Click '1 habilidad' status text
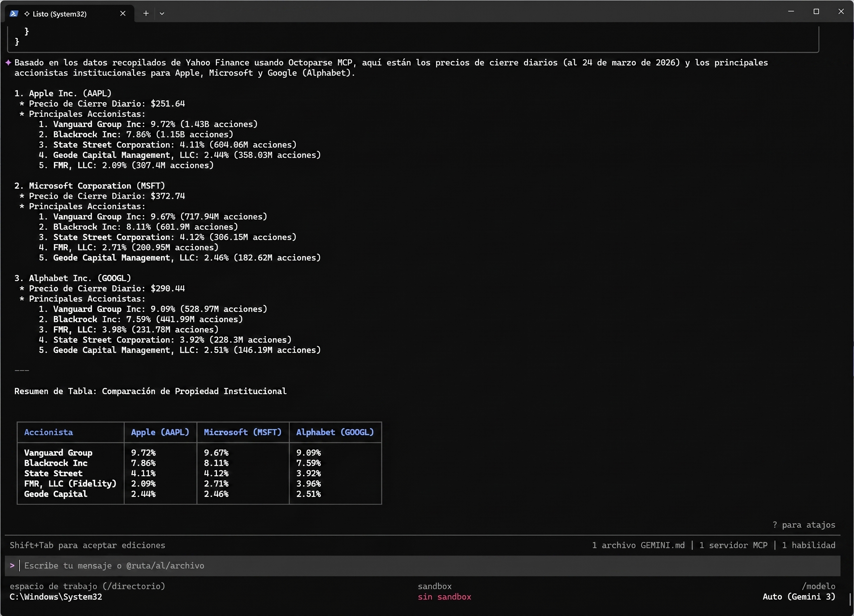This screenshot has height=616, width=854. point(808,545)
